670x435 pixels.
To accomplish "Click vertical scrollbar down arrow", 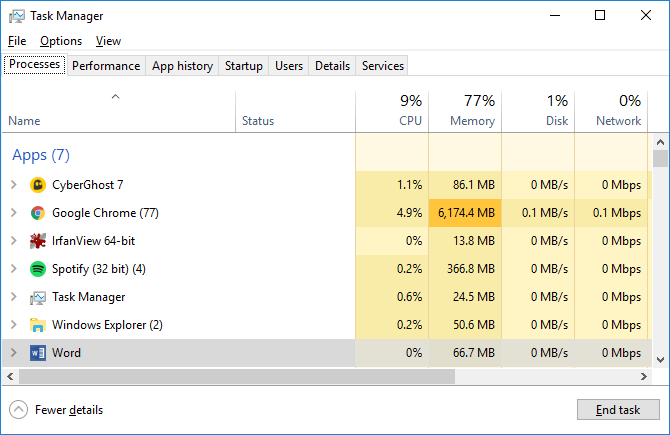I will click(661, 359).
